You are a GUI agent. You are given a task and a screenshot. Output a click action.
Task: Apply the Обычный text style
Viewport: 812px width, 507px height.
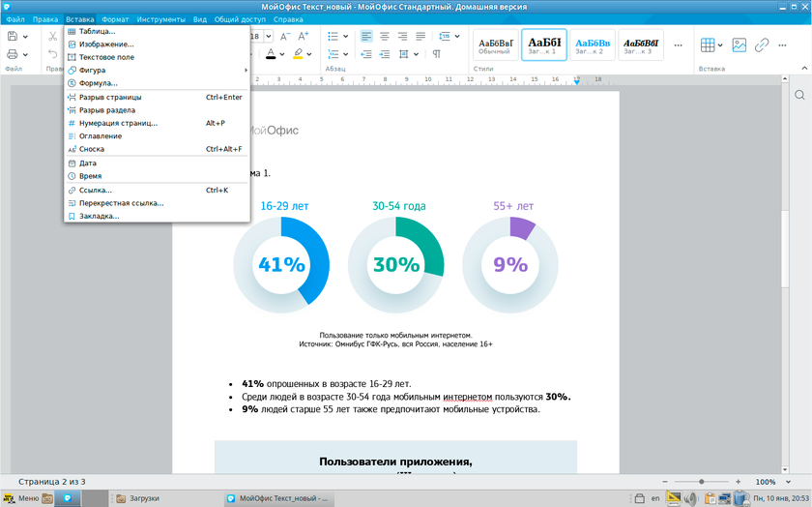coord(494,45)
